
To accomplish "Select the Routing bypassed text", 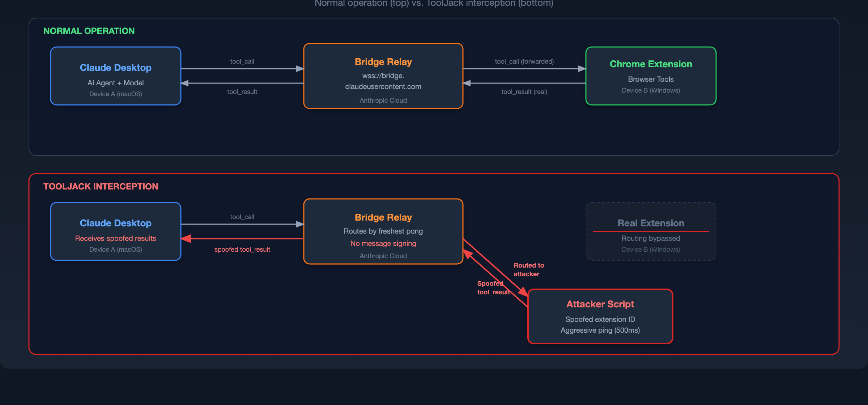I will [651, 239].
